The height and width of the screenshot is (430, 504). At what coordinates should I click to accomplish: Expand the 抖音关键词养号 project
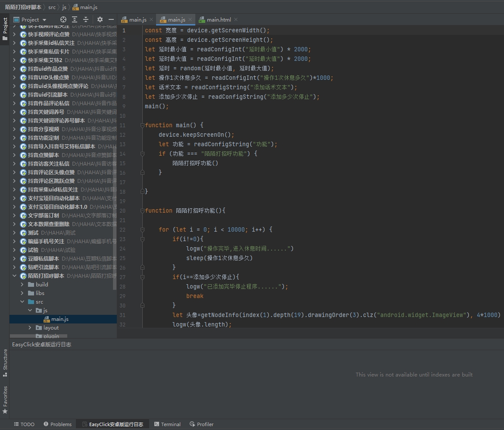tap(15, 112)
